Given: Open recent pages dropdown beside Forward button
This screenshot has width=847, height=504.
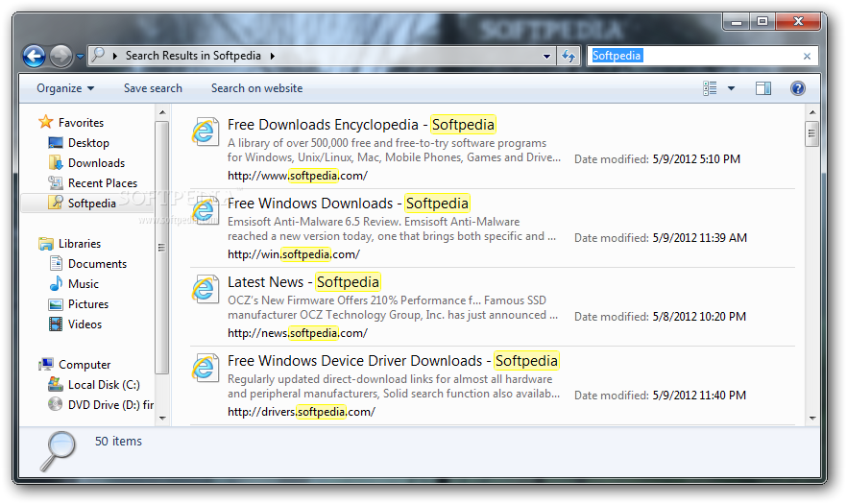Looking at the screenshot, I should 80,57.
